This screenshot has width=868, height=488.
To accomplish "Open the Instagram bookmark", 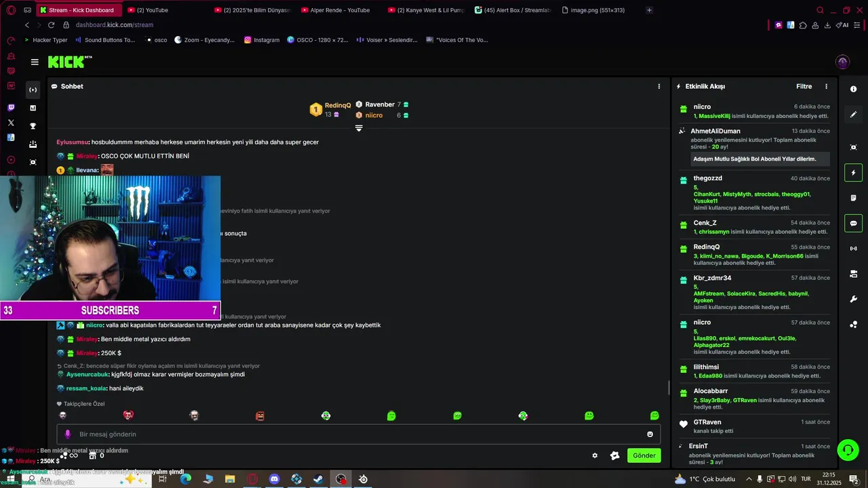I will [261, 40].
